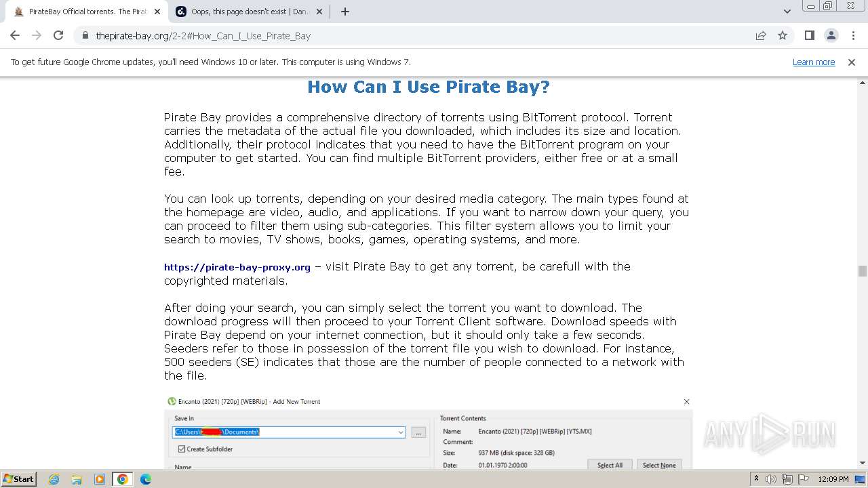Open Microsoft Edge taskbar icon

coord(145,479)
